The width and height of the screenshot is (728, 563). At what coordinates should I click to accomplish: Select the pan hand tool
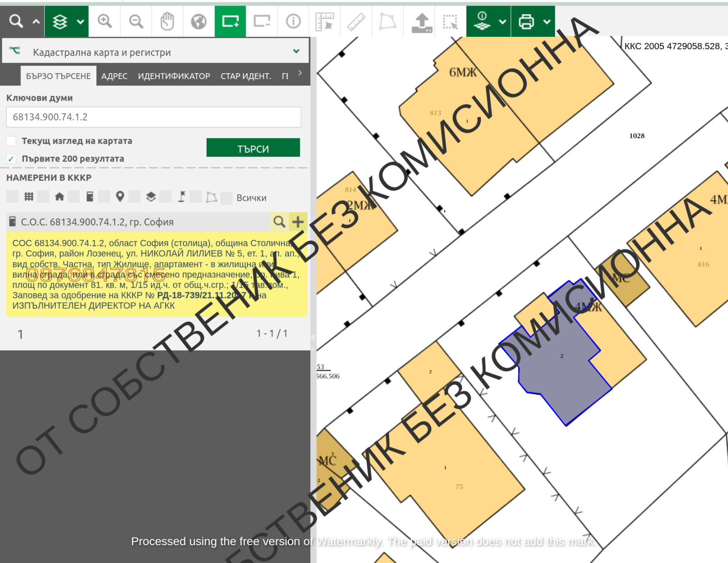(167, 21)
